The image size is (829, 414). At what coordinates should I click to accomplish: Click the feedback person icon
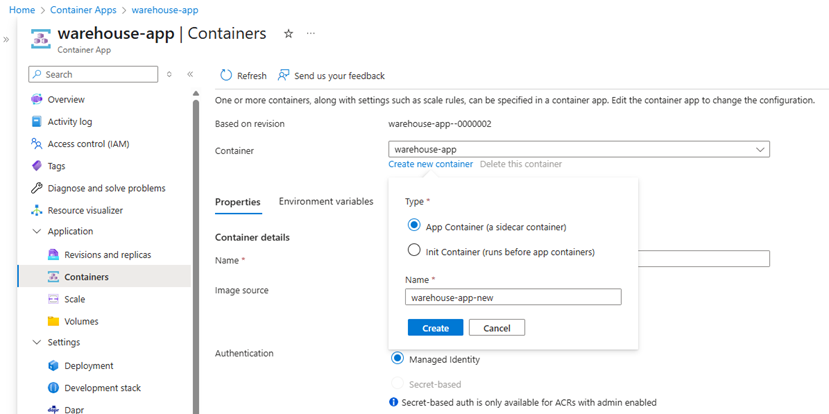283,76
